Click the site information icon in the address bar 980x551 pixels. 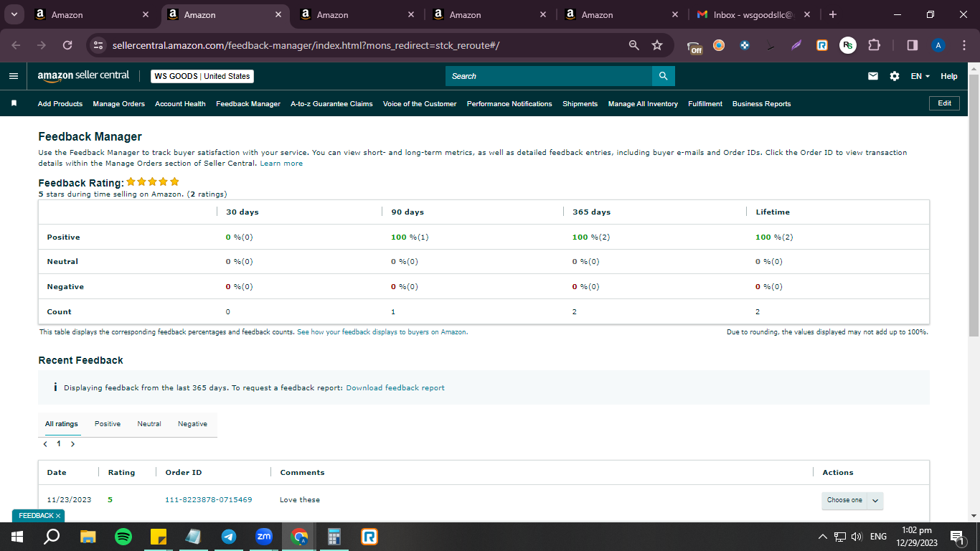point(98,45)
